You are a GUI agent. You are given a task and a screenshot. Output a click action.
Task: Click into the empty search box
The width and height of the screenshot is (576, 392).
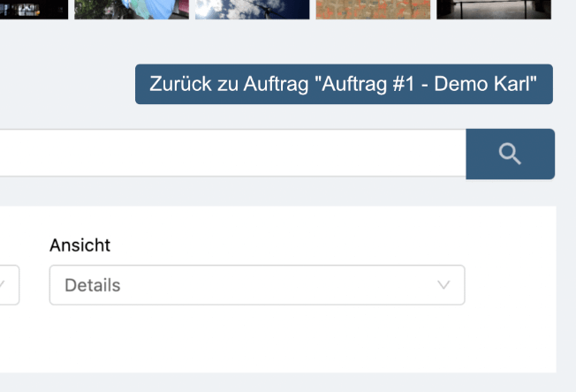(x=230, y=154)
